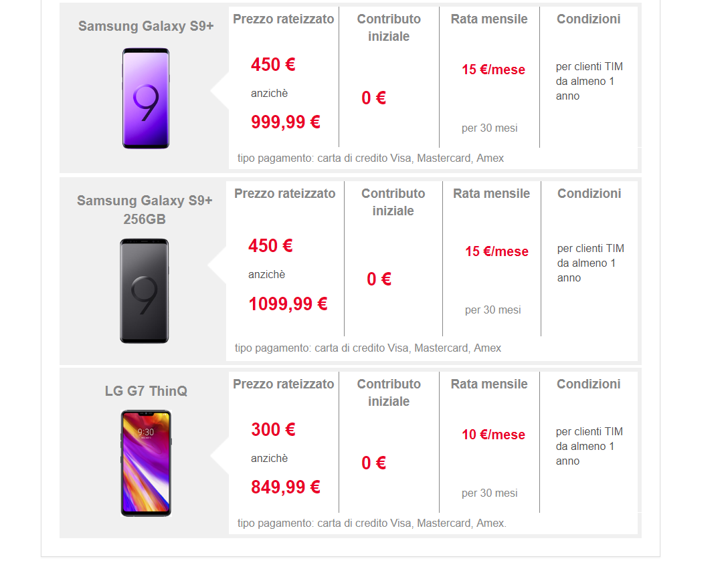Image resolution: width=728 pixels, height=583 pixels.
Task: Click the 849,99 € original price
Action: point(286,487)
